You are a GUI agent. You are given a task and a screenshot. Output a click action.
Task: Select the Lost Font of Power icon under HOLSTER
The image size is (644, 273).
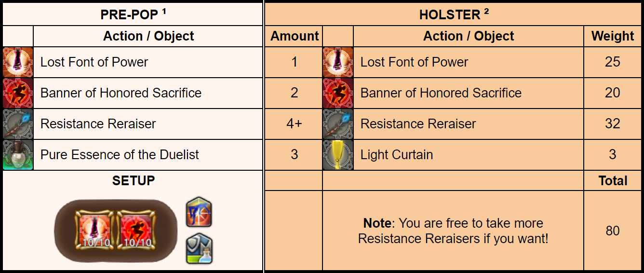(338, 62)
